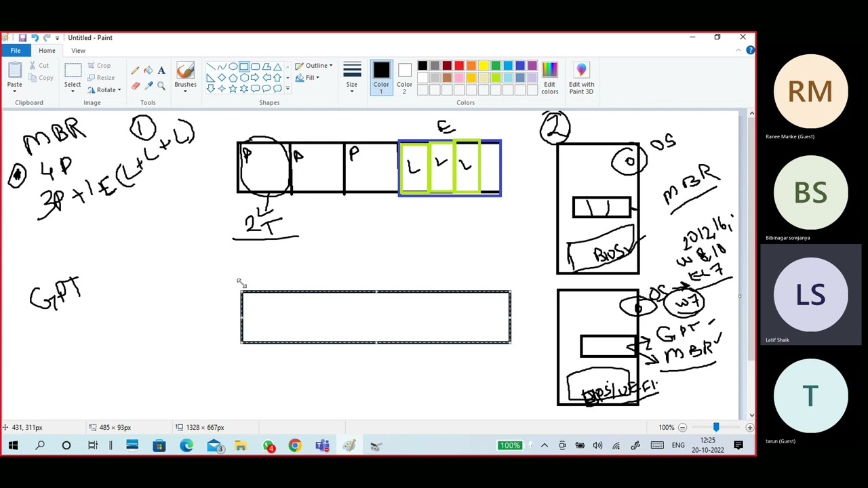The image size is (868, 488).
Task: Select the Five-point star shape
Action: [233, 88]
